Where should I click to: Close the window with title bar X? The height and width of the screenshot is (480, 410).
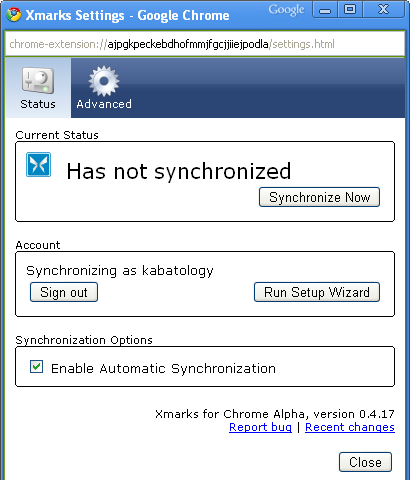click(383, 9)
